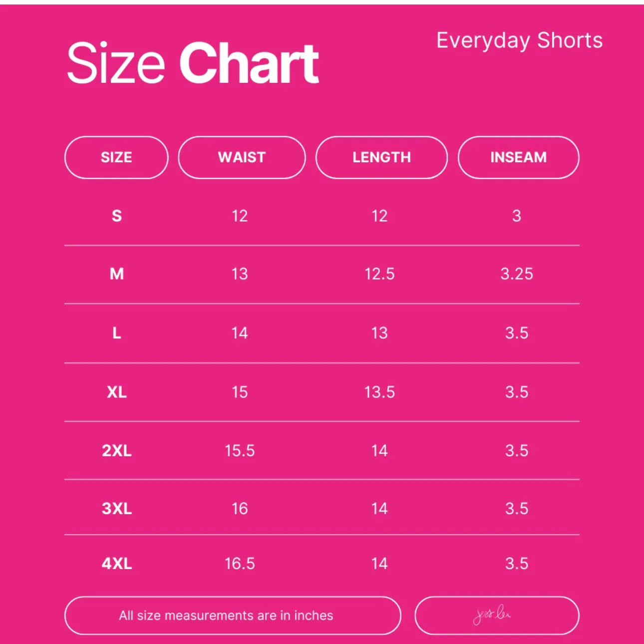
Task: Select the M size row label
Action: tap(117, 274)
